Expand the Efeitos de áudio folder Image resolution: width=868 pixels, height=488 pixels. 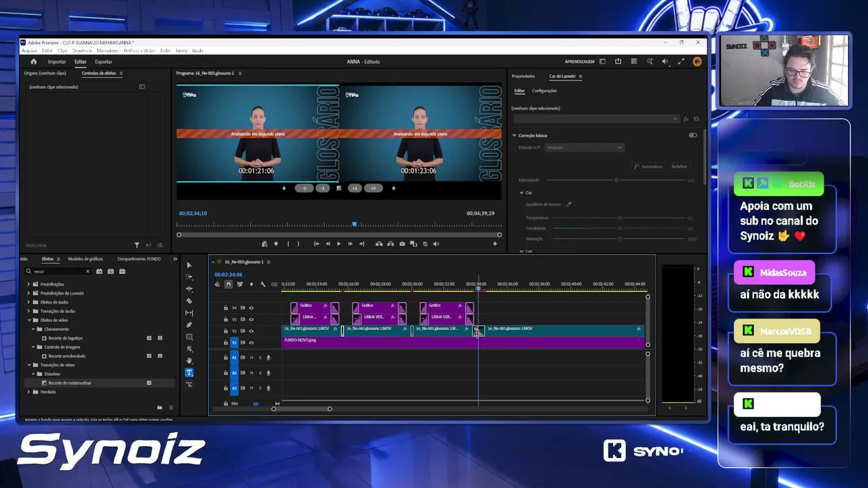(x=28, y=302)
